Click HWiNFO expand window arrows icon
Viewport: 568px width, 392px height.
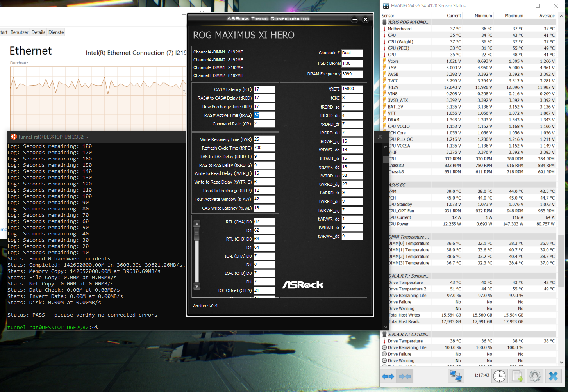pyautogui.click(x=388, y=376)
